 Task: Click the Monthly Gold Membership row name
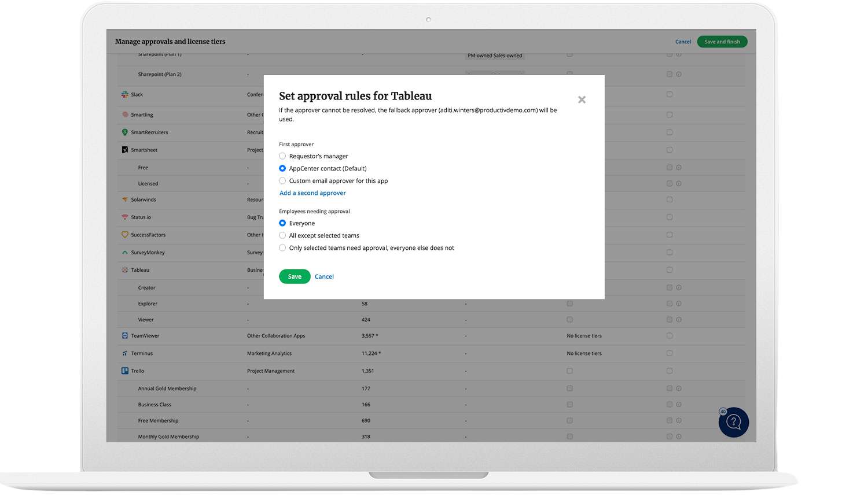[x=168, y=437]
